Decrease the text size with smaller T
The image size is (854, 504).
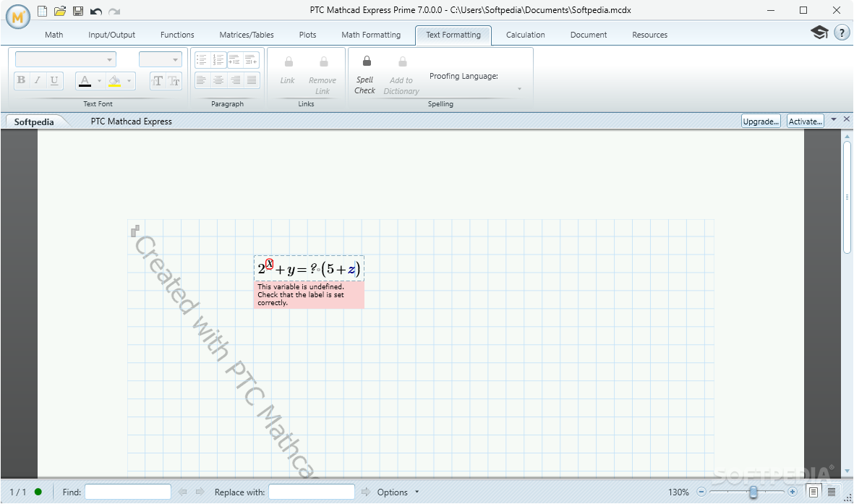pos(174,81)
